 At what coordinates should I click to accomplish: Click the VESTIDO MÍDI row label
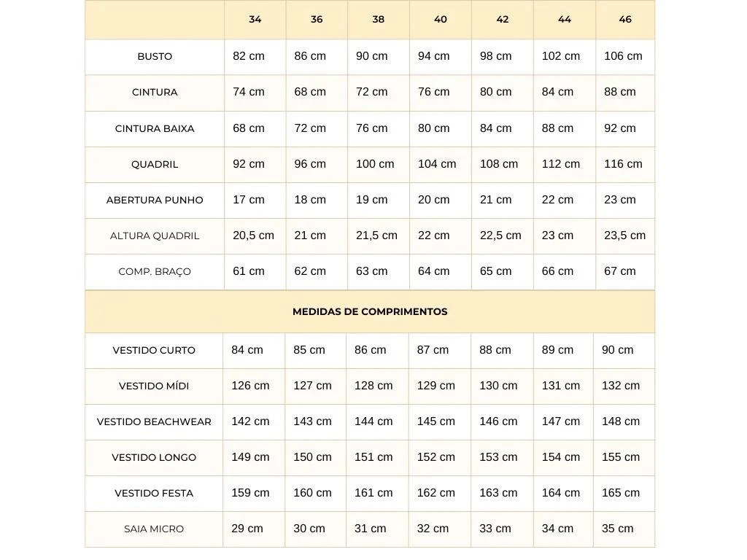click(154, 386)
